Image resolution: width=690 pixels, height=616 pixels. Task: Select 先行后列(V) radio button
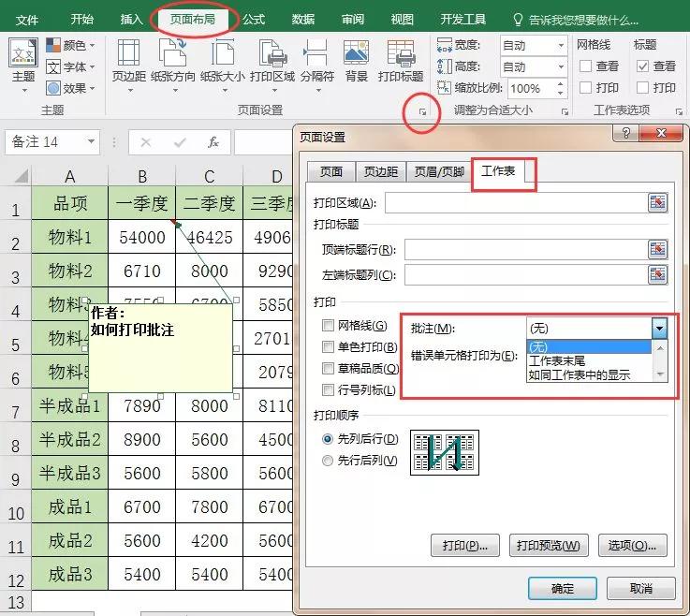click(x=328, y=461)
